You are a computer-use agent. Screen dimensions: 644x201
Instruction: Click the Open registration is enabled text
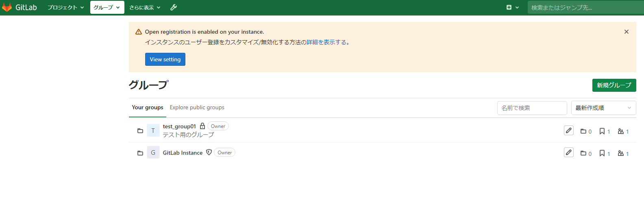coord(205,32)
